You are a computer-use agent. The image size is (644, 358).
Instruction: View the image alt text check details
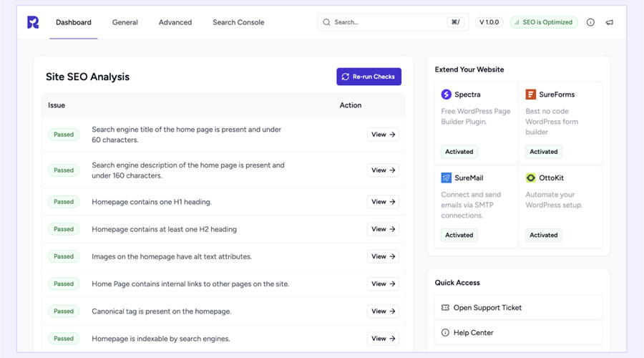tap(383, 256)
